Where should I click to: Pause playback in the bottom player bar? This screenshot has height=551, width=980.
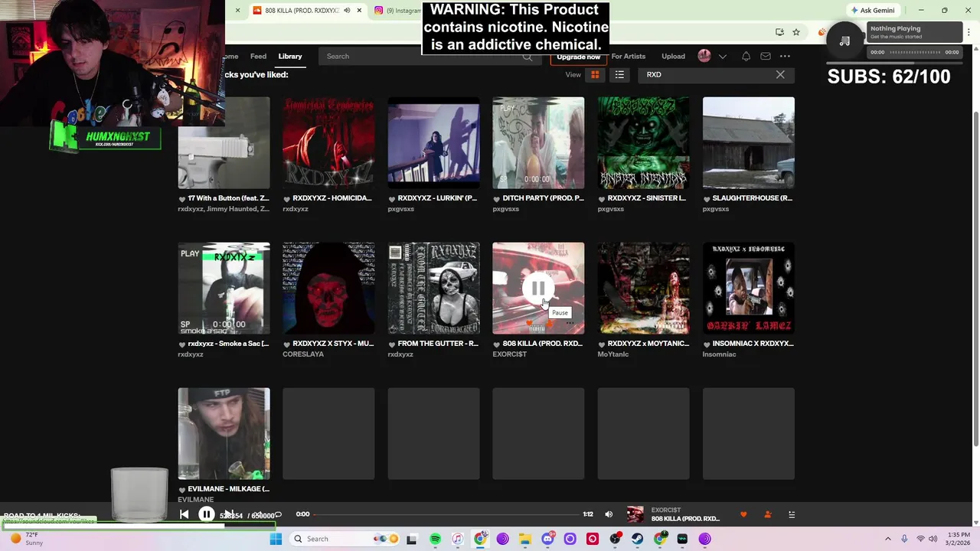click(x=206, y=514)
